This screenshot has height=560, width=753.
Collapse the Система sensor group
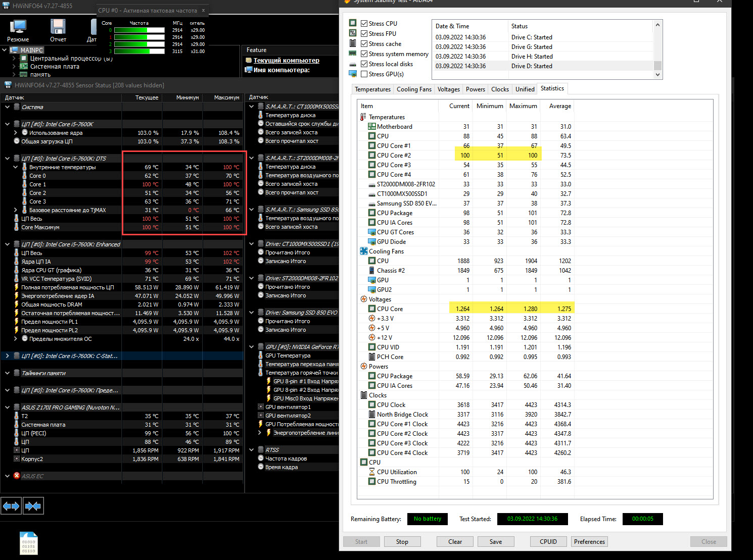pos(7,107)
